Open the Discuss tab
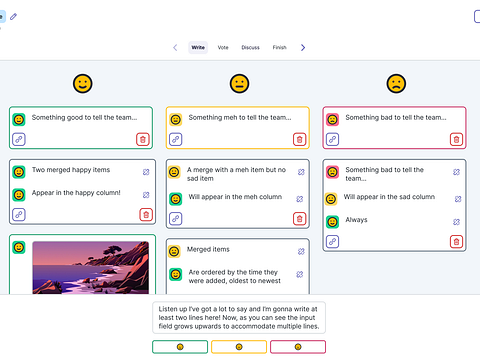The height and width of the screenshot is (360, 480). (250, 47)
